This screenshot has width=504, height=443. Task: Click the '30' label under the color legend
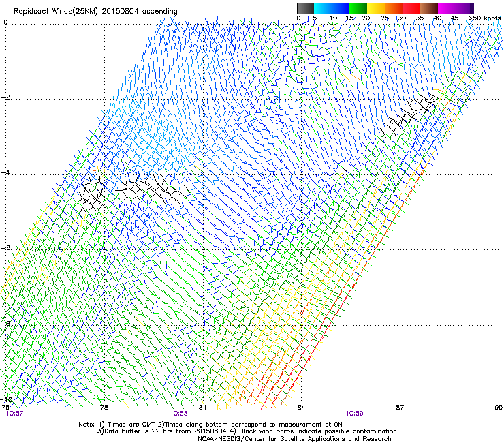(402, 18)
